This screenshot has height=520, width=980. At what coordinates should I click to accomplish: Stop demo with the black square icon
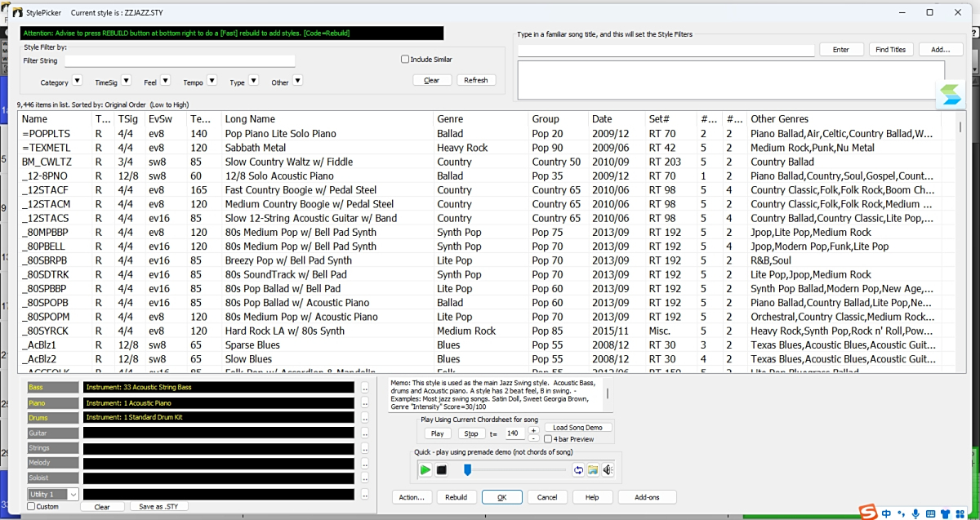pos(442,470)
